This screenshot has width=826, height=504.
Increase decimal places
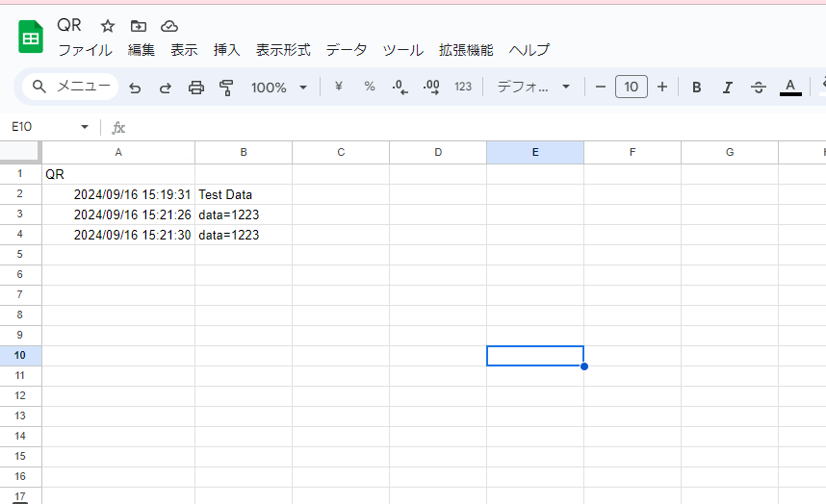tap(431, 87)
